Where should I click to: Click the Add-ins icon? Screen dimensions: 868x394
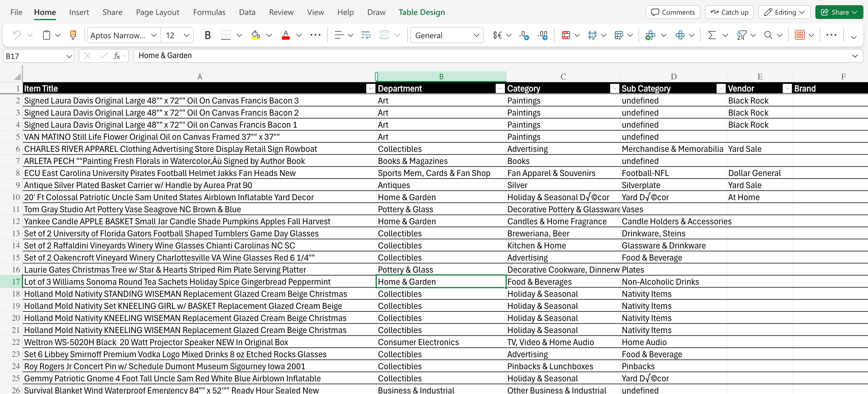point(800,35)
